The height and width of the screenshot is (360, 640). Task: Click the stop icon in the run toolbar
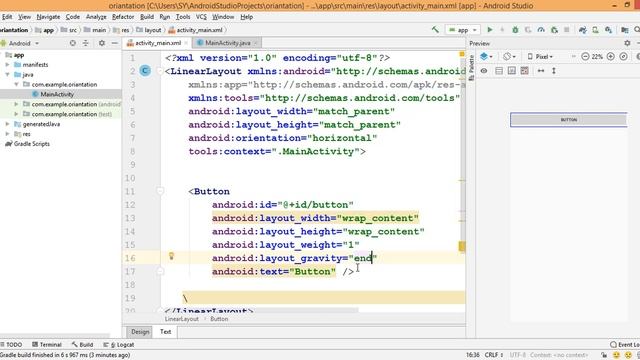click(567, 30)
